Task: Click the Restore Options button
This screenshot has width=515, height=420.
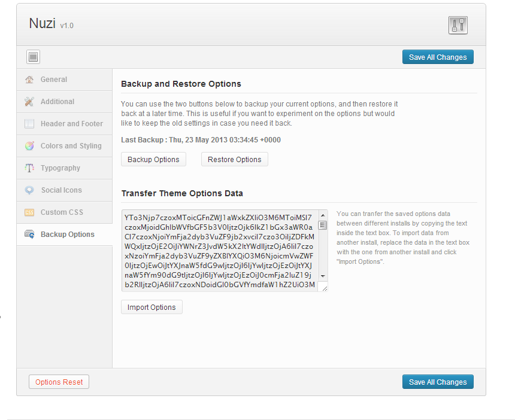Action: (x=234, y=159)
